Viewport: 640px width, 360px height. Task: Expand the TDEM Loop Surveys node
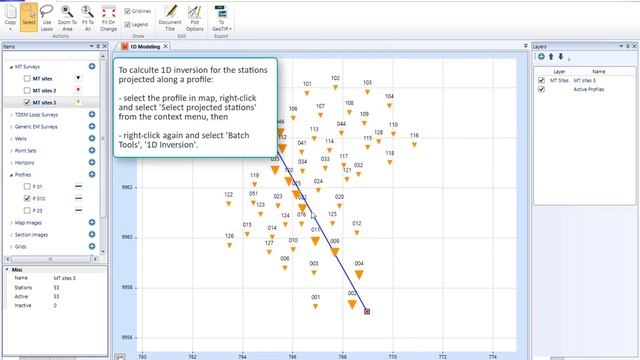tap(11, 115)
